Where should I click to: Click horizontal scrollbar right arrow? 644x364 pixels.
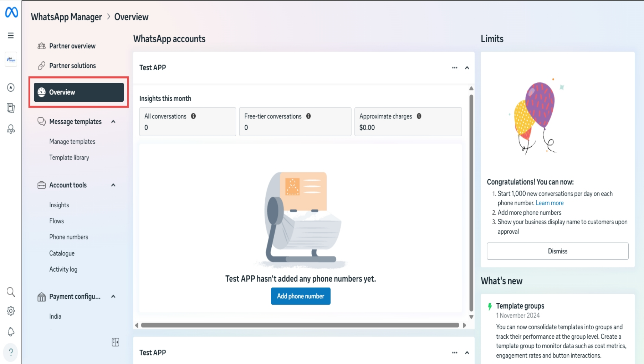pos(464,325)
